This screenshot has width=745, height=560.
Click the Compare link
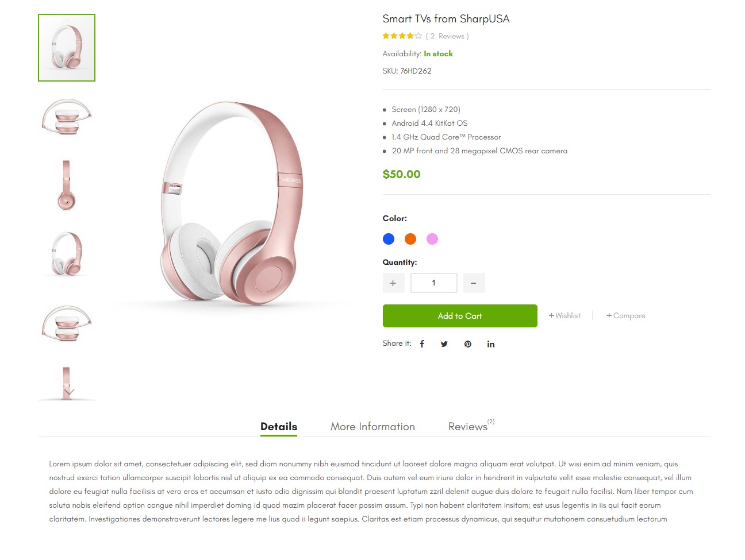(626, 316)
